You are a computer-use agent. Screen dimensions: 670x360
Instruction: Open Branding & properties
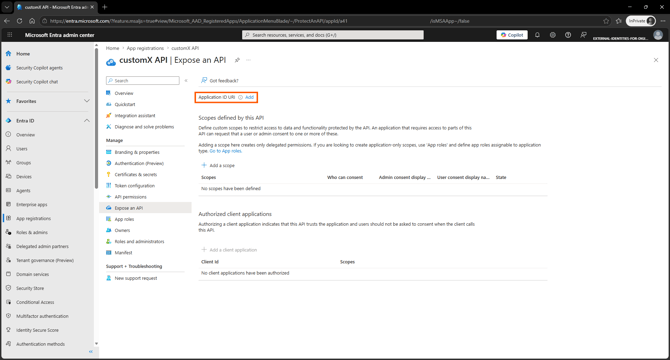click(137, 152)
